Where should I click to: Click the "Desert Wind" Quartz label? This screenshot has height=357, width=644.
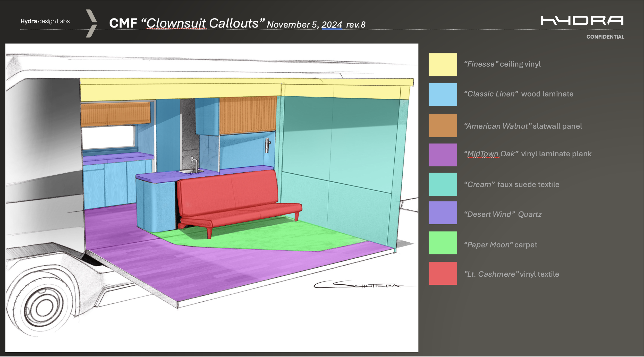[x=503, y=214]
